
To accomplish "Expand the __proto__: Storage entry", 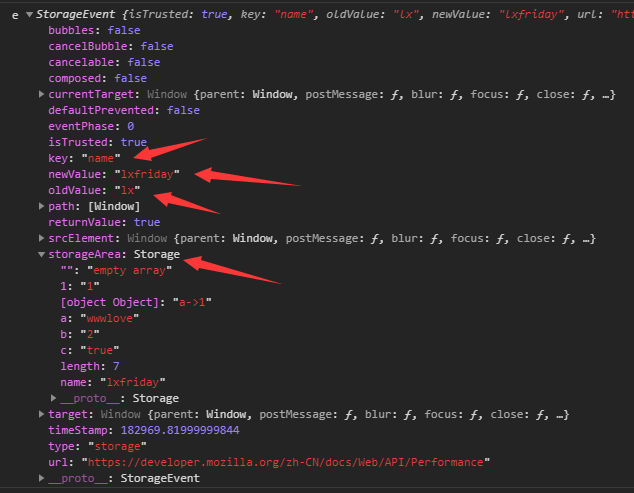I will coord(53,398).
